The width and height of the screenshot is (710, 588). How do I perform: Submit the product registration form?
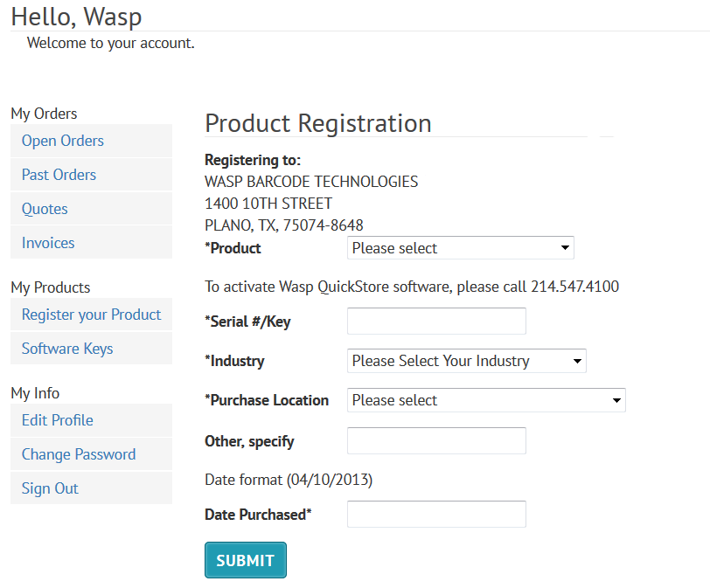[246, 560]
